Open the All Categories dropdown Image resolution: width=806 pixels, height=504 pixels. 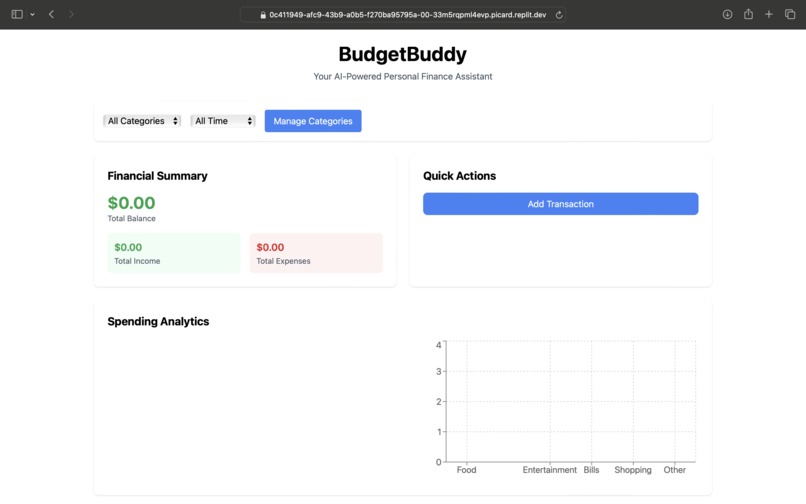(142, 121)
